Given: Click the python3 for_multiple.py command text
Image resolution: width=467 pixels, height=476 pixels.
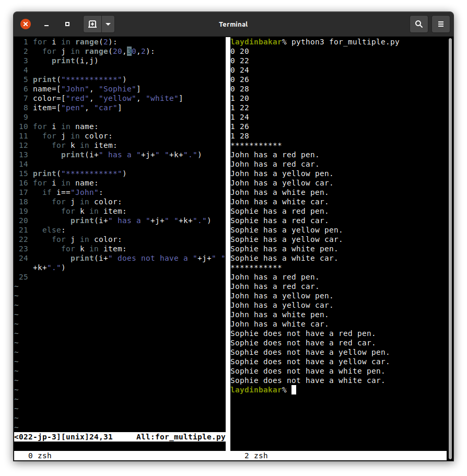Looking at the screenshot, I should (345, 42).
